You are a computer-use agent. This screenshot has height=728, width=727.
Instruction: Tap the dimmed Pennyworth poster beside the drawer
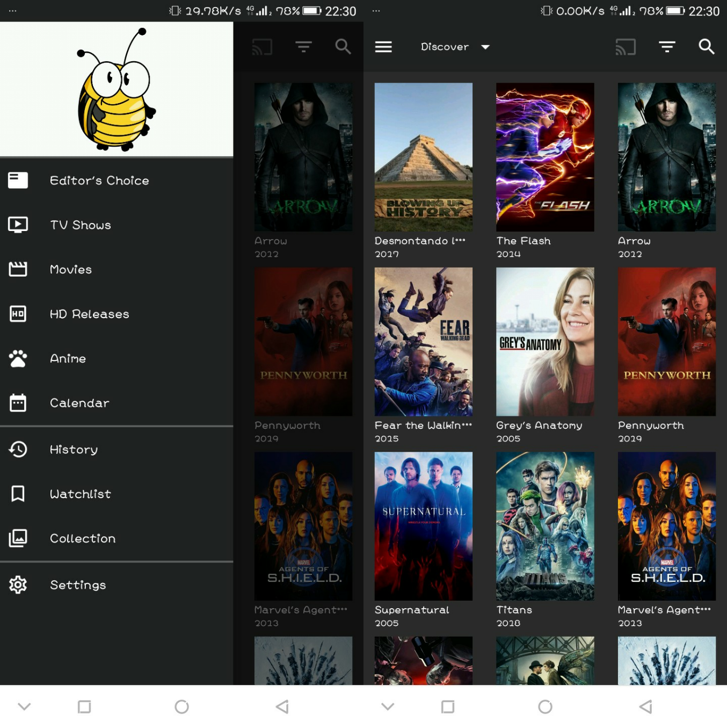pos(303,342)
